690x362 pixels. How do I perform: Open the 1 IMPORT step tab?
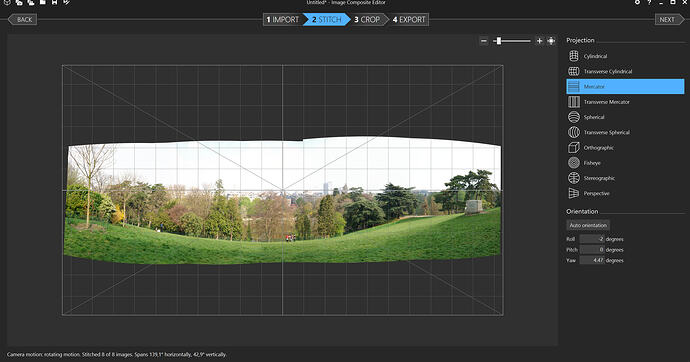pos(282,19)
